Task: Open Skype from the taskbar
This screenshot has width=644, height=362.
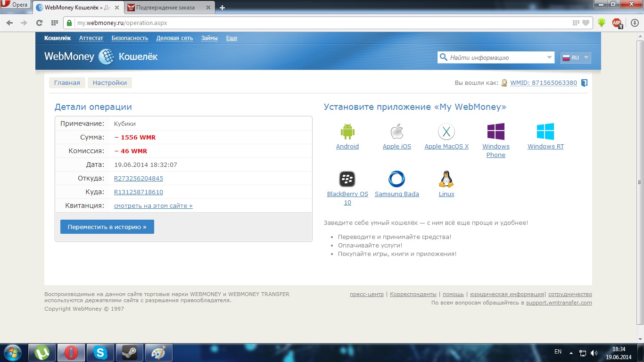Action: click(x=100, y=353)
